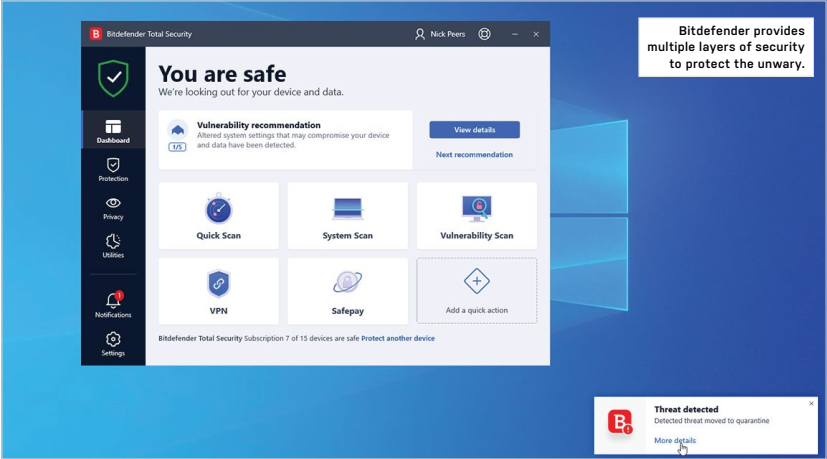Click the support lifebuoy icon
The width and height of the screenshot is (827, 459).
[x=484, y=34]
